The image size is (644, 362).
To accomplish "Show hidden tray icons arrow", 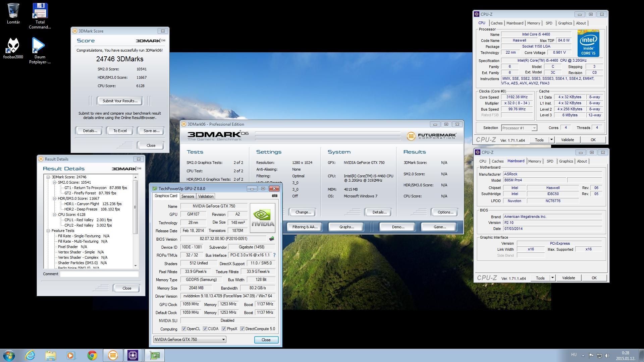I will (583, 356).
